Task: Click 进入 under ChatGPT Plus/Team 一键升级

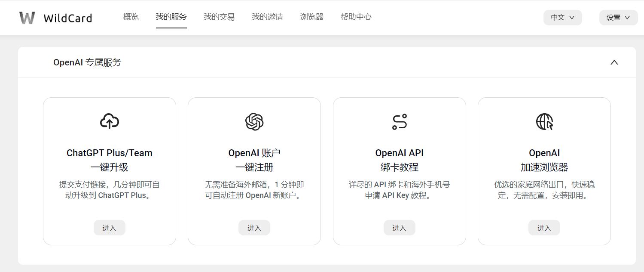Action: (110, 228)
